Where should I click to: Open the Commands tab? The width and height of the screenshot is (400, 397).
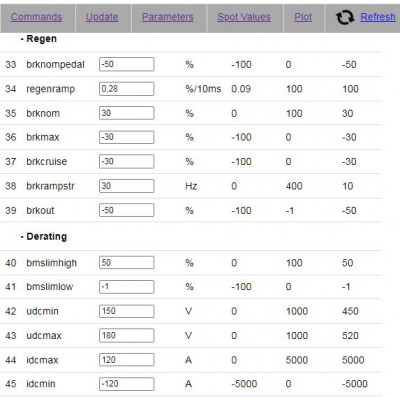coord(36,17)
